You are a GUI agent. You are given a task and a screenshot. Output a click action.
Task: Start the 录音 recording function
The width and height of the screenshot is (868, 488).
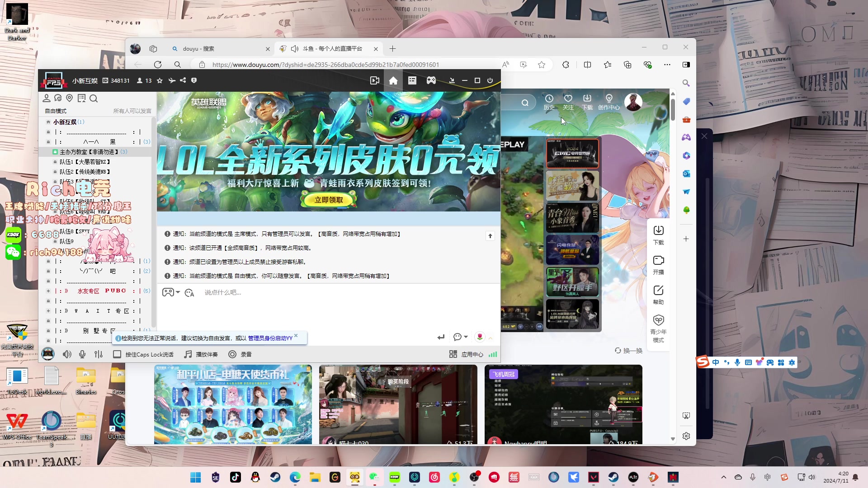(240, 354)
